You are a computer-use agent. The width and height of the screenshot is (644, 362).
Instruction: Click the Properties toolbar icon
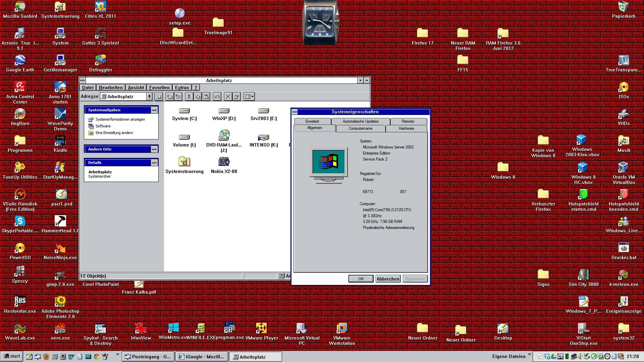pyautogui.click(x=237, y=97)
